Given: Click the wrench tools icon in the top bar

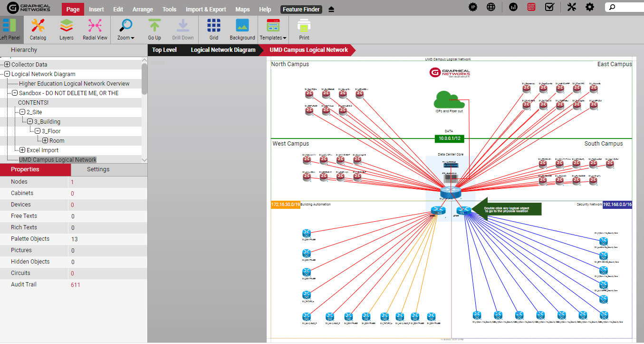Looking at the screenshot, I should (x=572, y=7).
